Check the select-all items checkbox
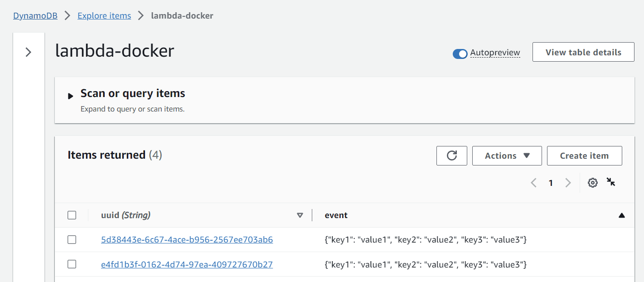This screenshot has width=644, height=282. click(x=72, y=215)
